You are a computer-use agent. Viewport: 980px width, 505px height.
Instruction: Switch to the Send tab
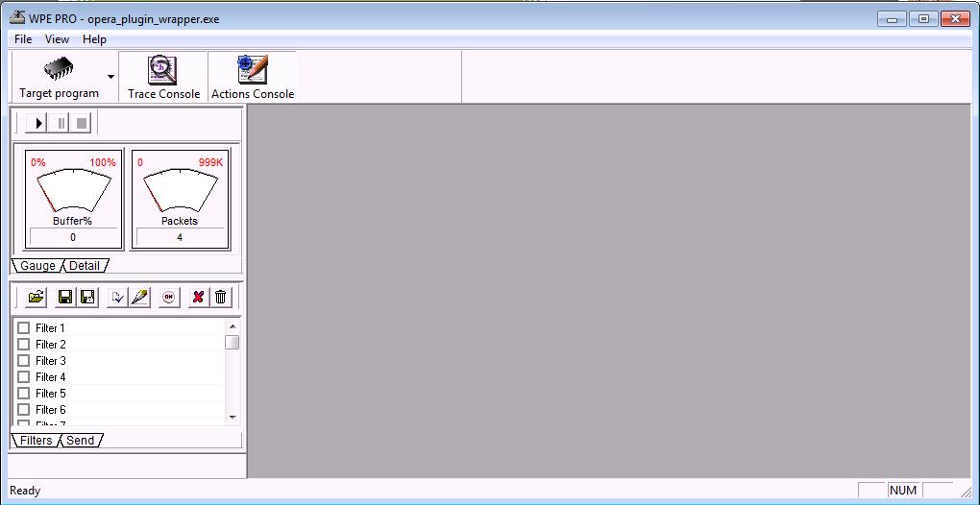point(81,441)
